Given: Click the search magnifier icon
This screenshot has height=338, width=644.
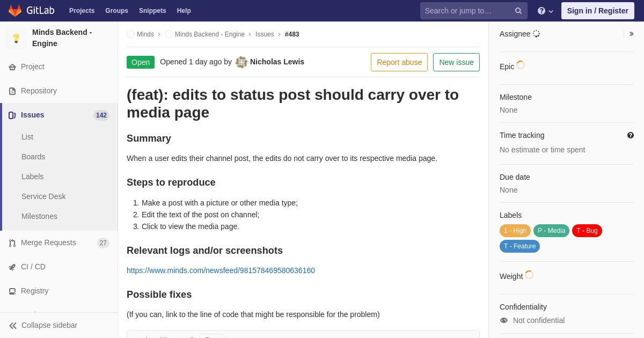Looking at the screenshot, I should click(x=518, y=11).
